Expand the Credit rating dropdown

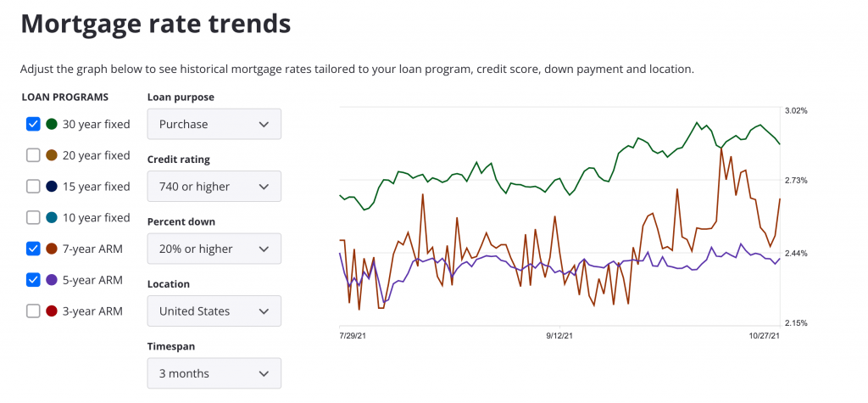click(x=214, y=187)
